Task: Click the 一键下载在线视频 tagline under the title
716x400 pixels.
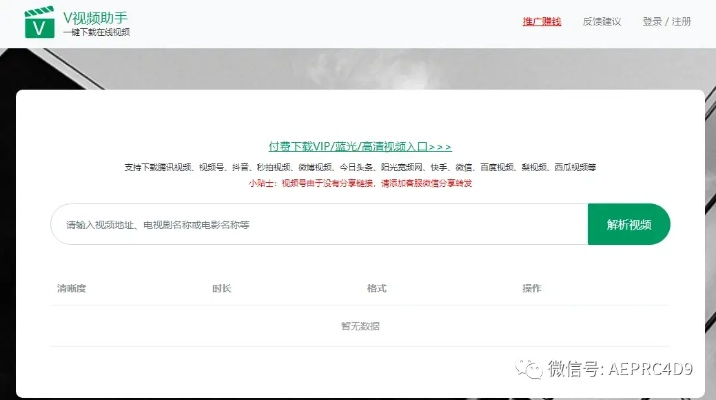Action: pyautogui.click(x=96, y=33)
